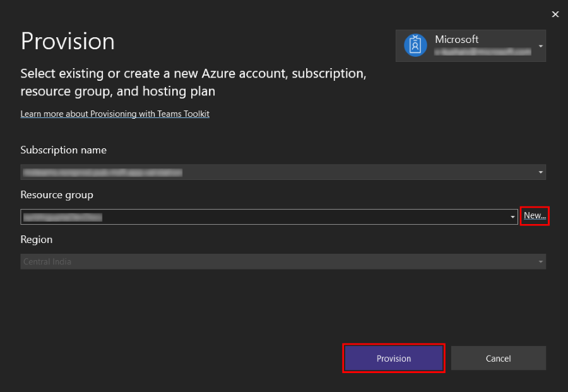Click the Subscription name combo box field

coord(278,172)
